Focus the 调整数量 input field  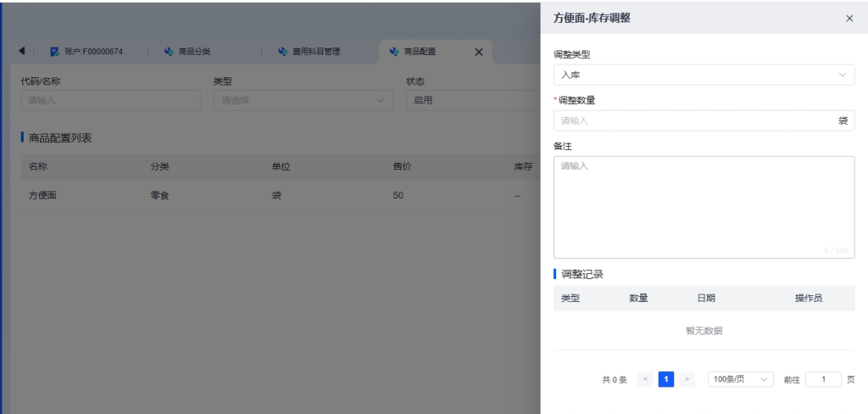(x=695, y=120)
